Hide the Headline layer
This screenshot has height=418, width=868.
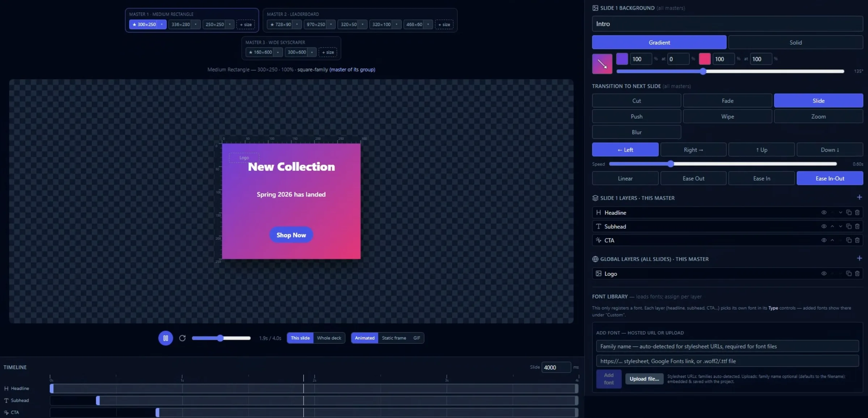point(824,212)
